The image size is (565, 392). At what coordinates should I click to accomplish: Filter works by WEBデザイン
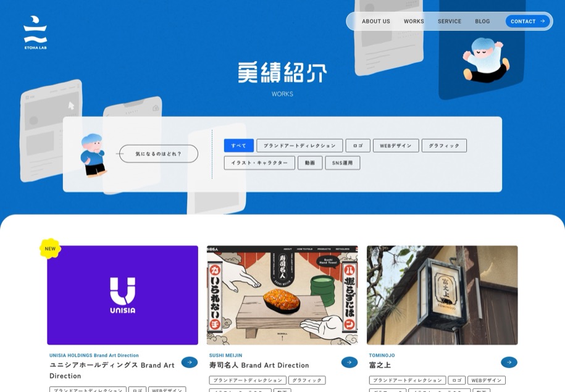click(396, 146)
